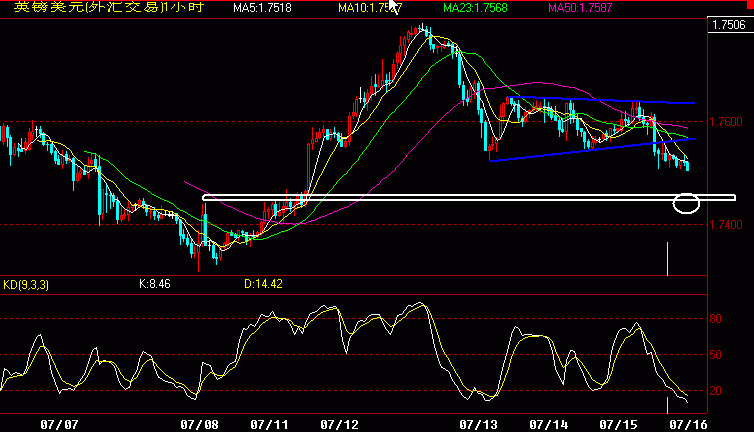Select the white ellipse marker near 07/16
The height and width of the screenshot is (432, 754).
pos(686,203)
